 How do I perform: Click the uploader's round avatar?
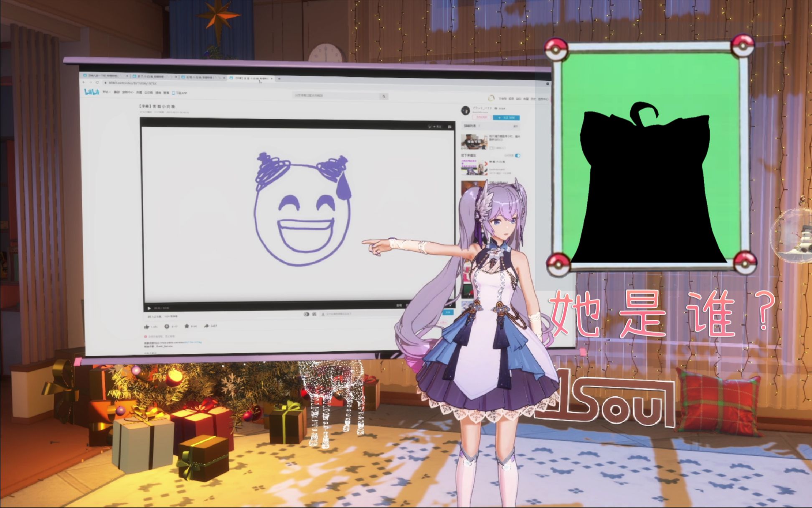[x=465, y=110]
